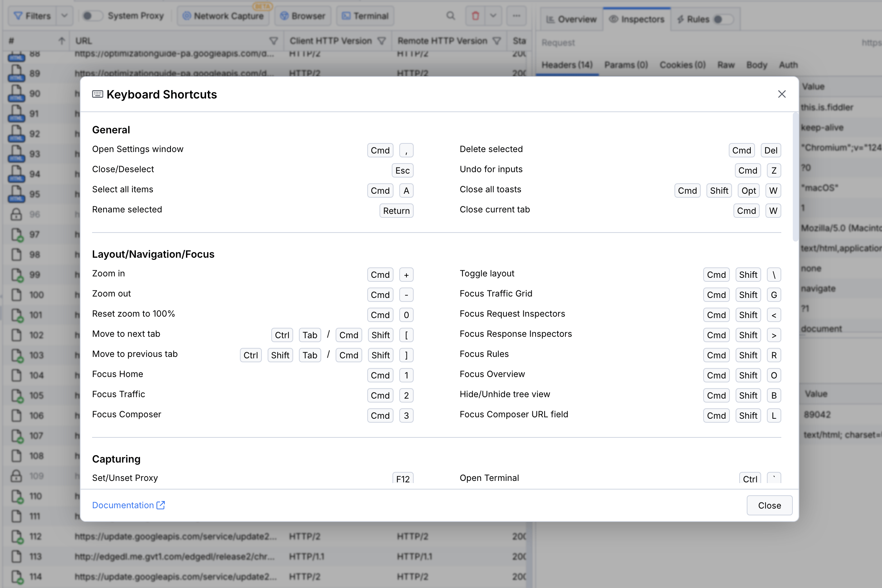Select the Headers (14) tab
Image resolution: width=882 pixels, height=588 pixels.
tap(567, 65)
